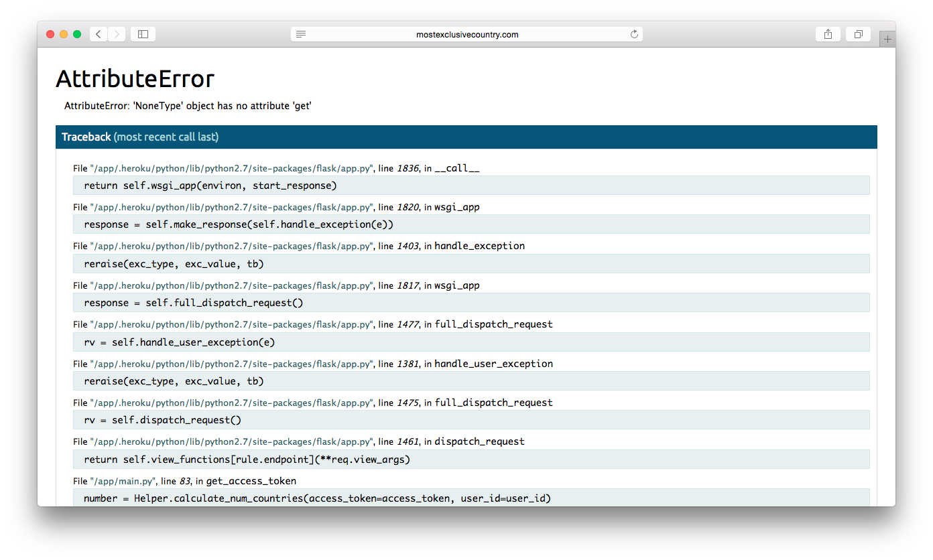This screenshot has height=560, width=933.
Task: Click code line self.make_response(self.handle_exception(e))
Action: pyautogui.click(x=471, y=224)
